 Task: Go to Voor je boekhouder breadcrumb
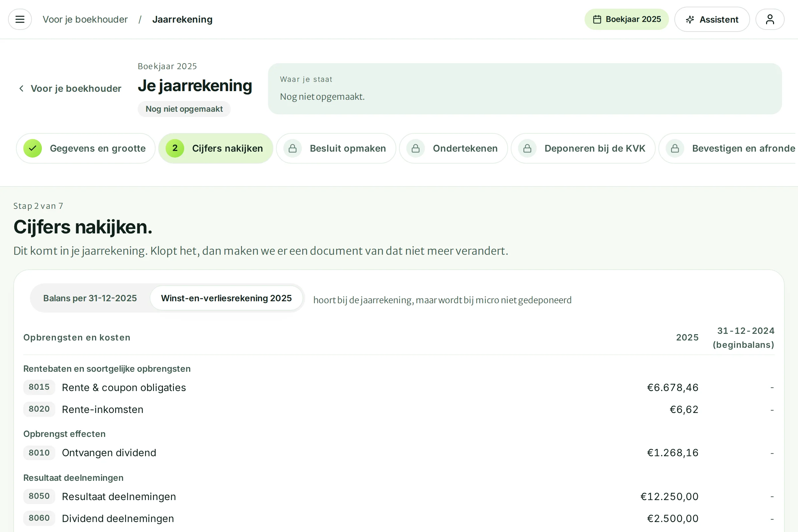coord(85,19)
